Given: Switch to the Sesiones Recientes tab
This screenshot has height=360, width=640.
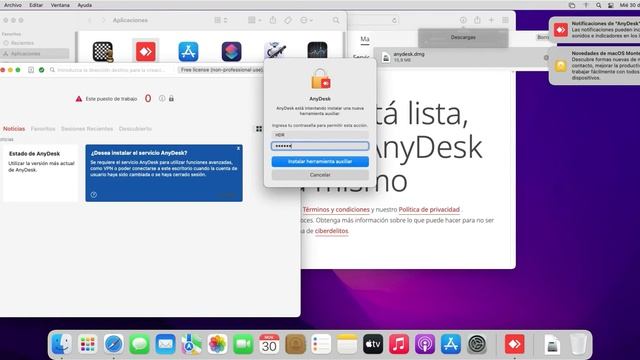Looking at the screenshot, I should (x=87, y=129).
